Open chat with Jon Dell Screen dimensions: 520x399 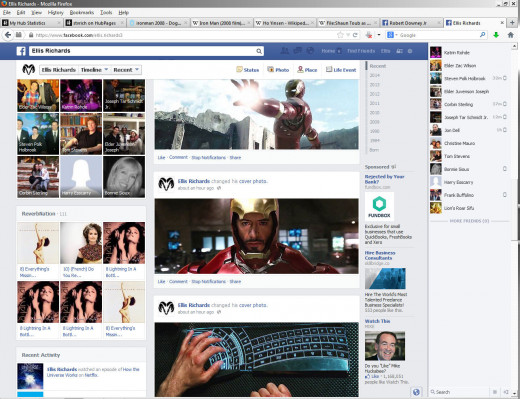(469, 130)
